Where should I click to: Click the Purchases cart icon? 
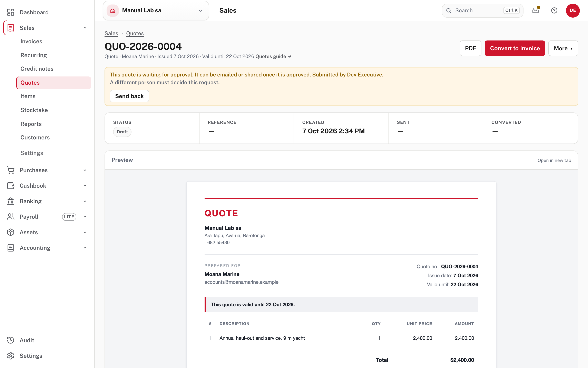pyautogui.click(x=10, y=170)
